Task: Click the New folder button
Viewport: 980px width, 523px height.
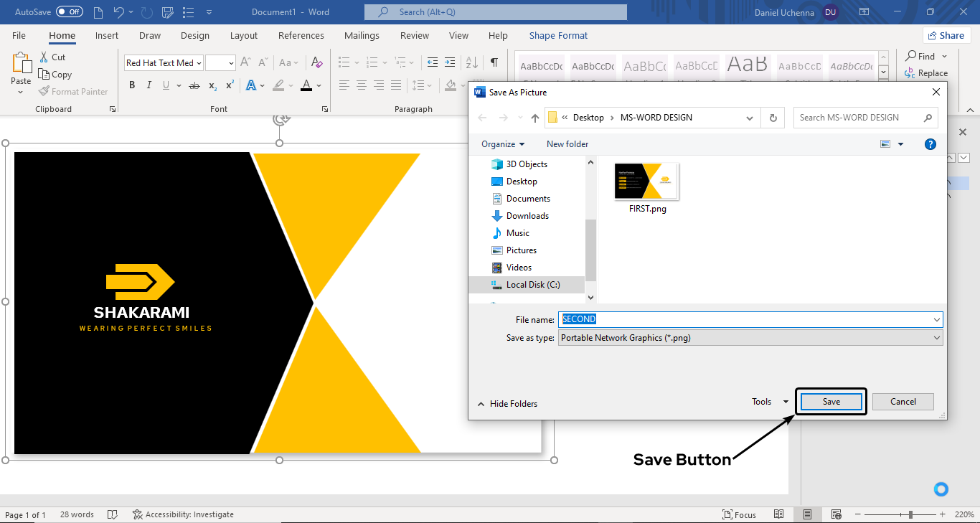Action: click(x=567, y=144)
